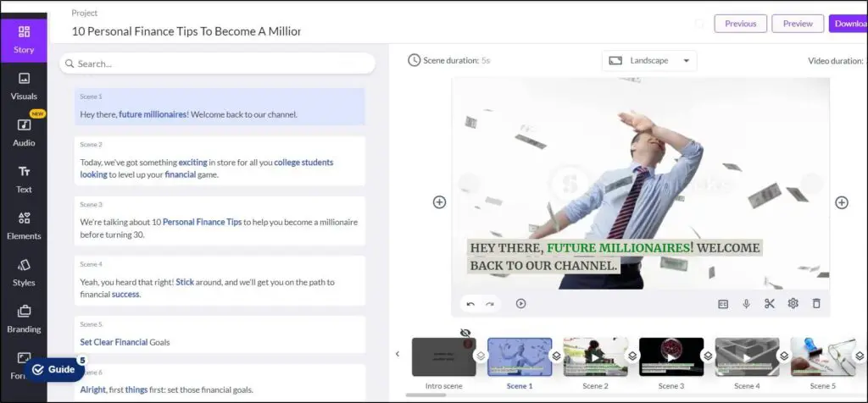Viewport: 868px width, 403px height.
Task: Select Scene 6 script card
Action: coord(220,383)
